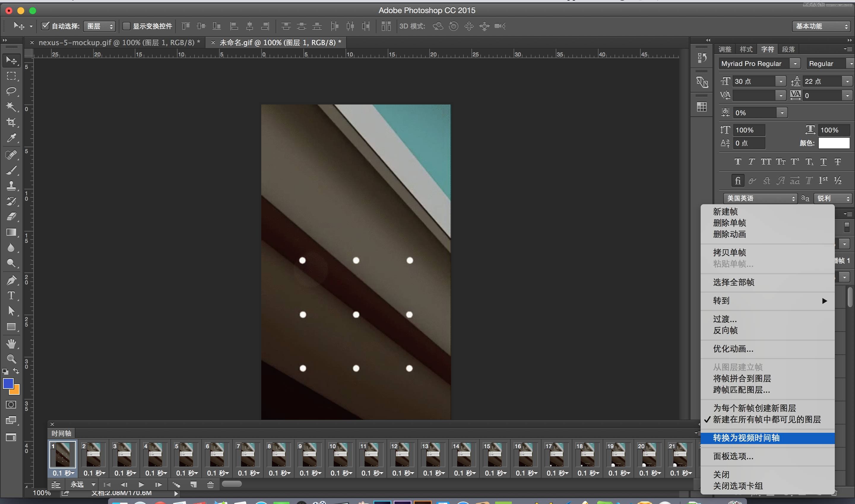Image resolution: width=855 pixels, height=504 pixels.
Task: Enable Show Transform Controls checkbox
Action: point(126,26)
